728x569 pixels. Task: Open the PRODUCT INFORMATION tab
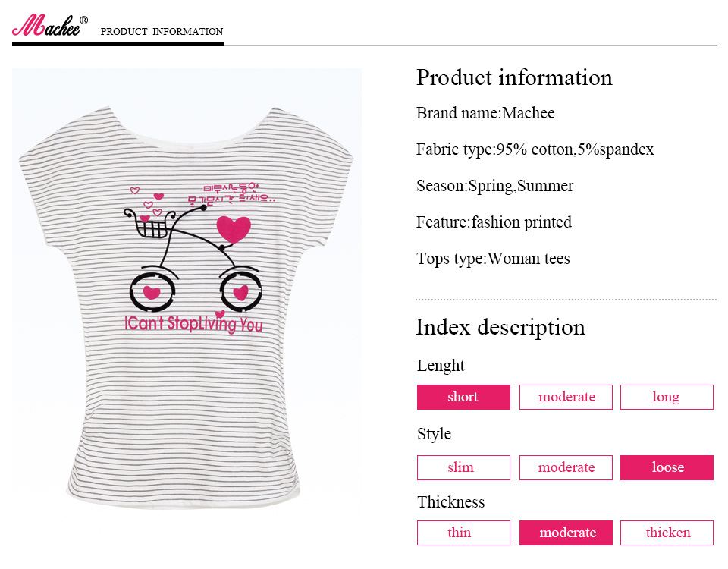click(162, 32)
